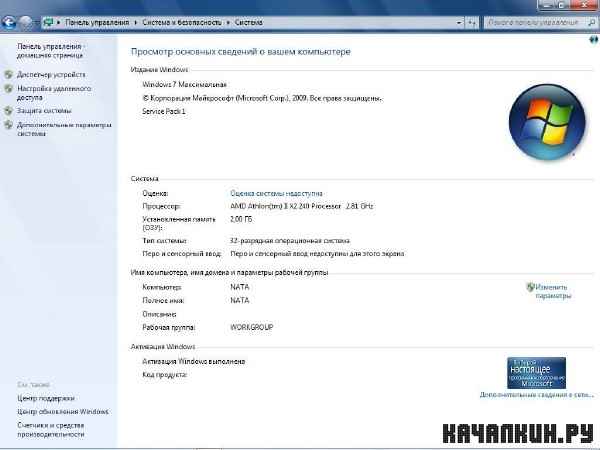600x450 pixels.
Task: Open "Центр обновления Windows" link
Action: (x=63, y=412)
